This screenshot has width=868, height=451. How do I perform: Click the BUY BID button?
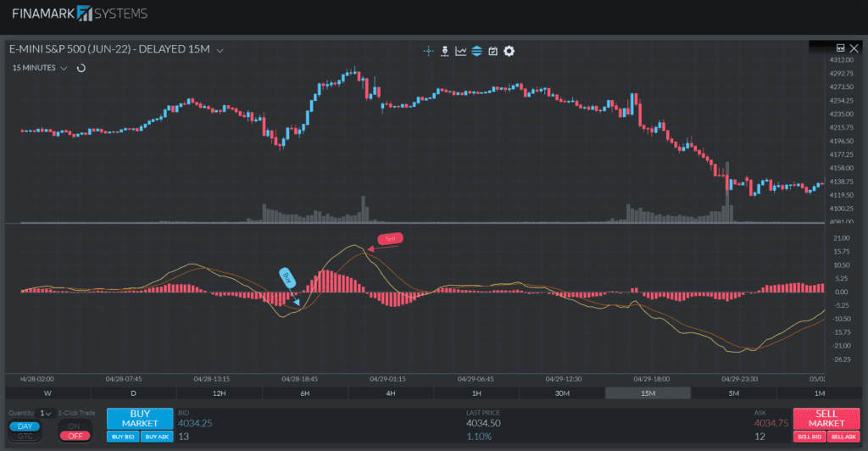pos(123,437)
